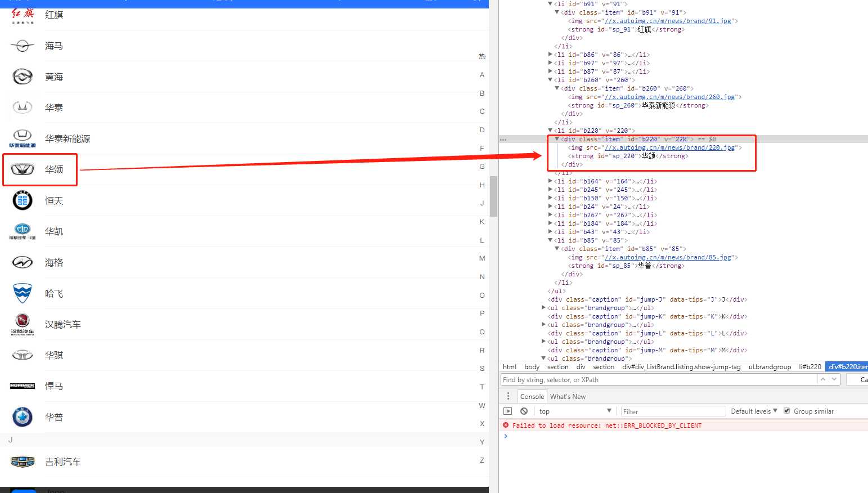Select the 华颂 brand row
Viewport: 868px width, 493px height.
244,169
